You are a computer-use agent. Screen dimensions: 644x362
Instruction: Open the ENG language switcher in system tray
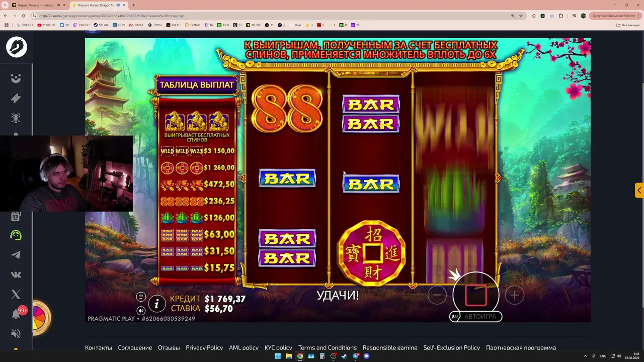pos(603,356)
